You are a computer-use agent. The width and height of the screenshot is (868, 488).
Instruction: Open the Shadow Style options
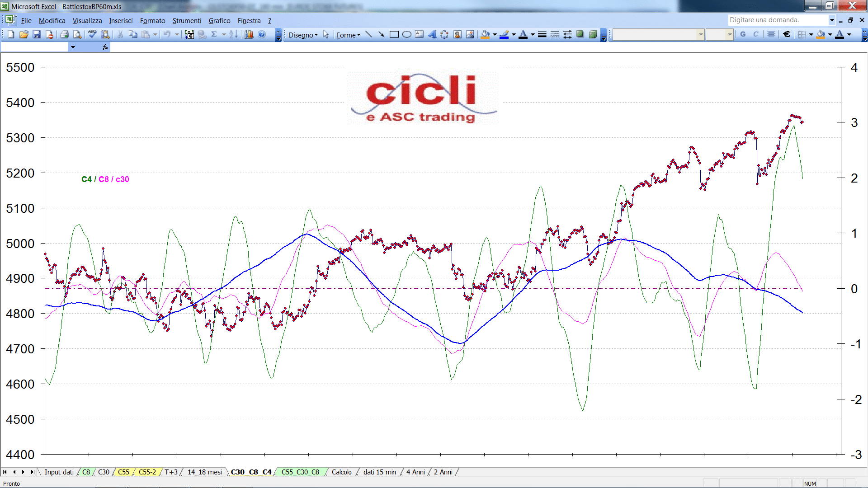point(580,34)
